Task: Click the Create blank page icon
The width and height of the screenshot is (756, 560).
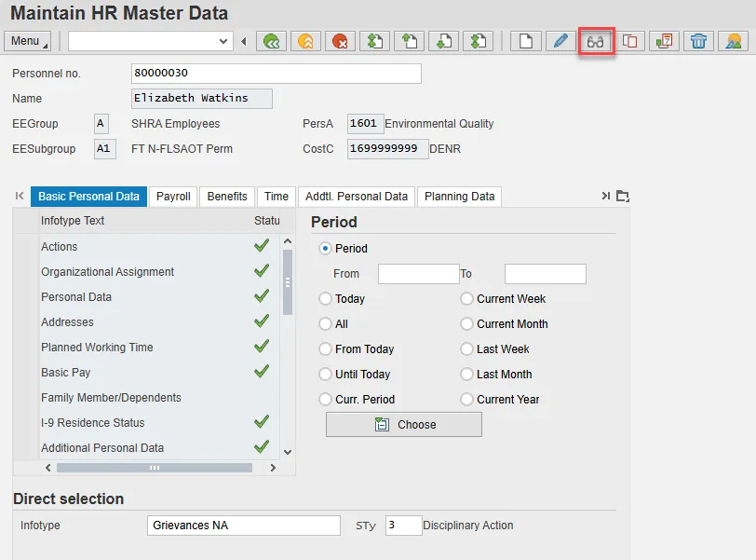Action: [525, 41]
